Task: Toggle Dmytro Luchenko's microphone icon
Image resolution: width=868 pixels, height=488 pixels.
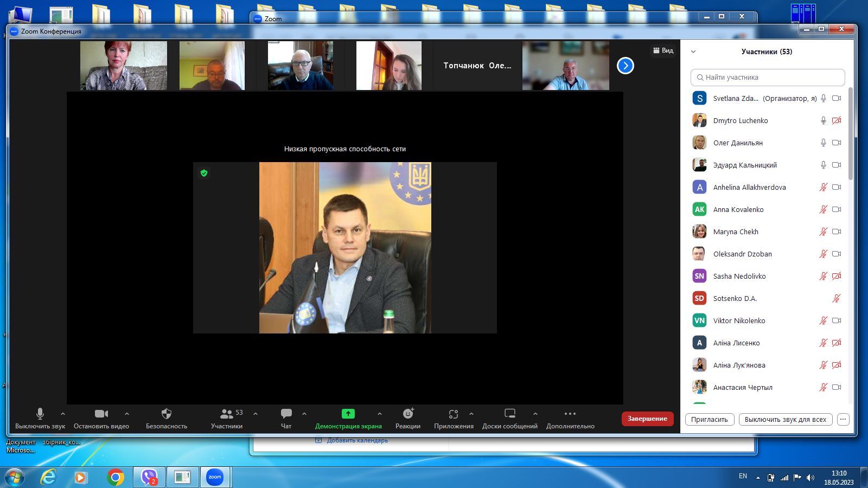Action: click(823, 120)
